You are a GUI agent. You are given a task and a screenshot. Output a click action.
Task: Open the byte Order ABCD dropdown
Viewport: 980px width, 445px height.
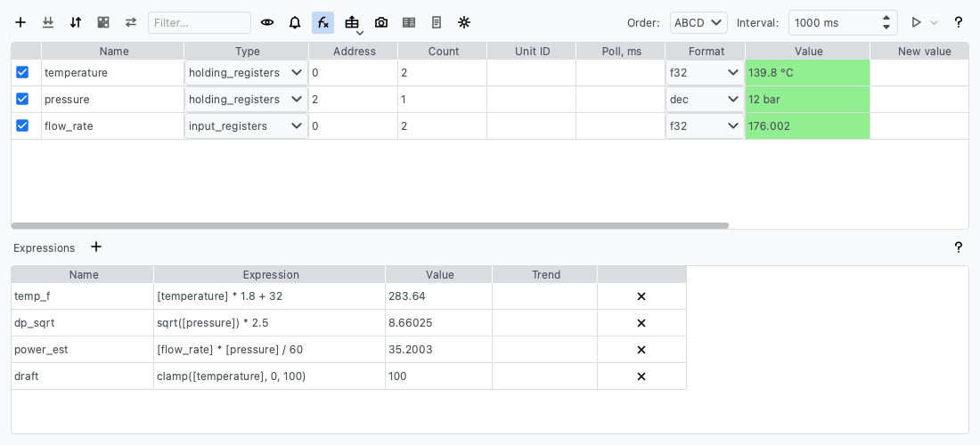pyautogui.click(x=698, y=22)
